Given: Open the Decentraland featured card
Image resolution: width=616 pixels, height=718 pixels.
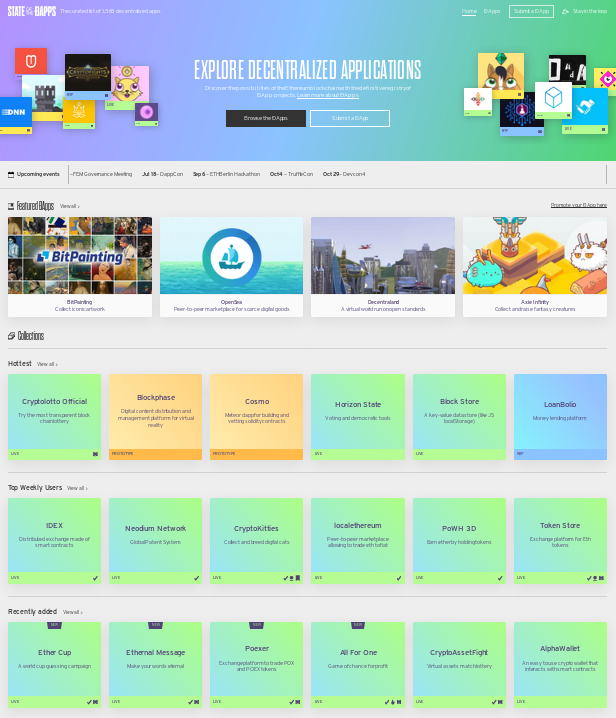Looking at the screenshot, I should [383, 267].
